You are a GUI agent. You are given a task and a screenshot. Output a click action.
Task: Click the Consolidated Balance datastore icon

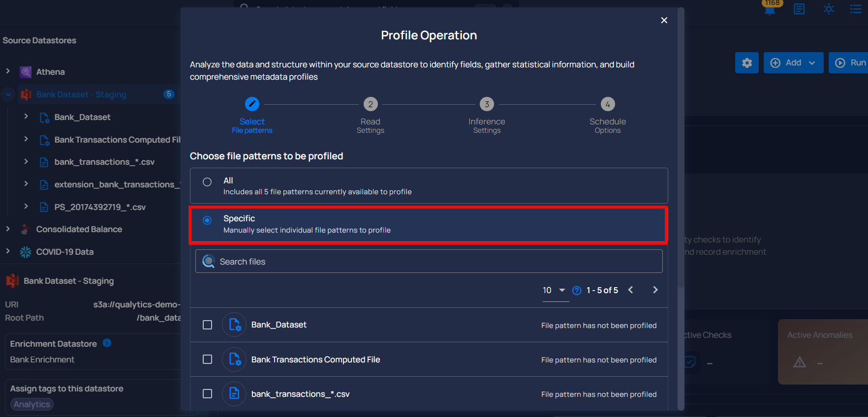point(26,229)
